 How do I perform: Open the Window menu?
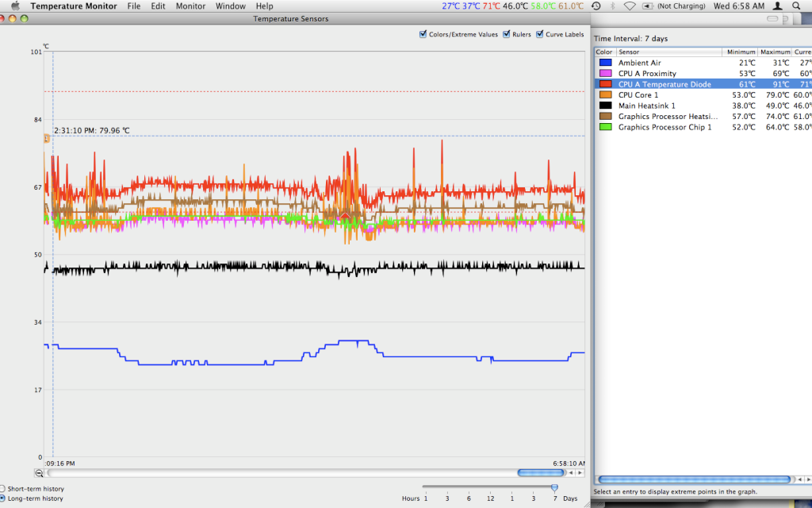[230, 6]
